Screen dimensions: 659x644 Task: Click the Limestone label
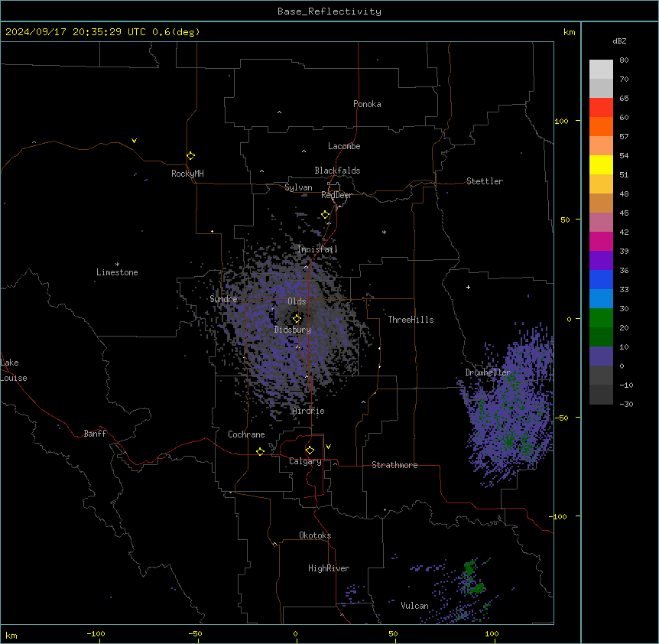(x=117, y=272)
